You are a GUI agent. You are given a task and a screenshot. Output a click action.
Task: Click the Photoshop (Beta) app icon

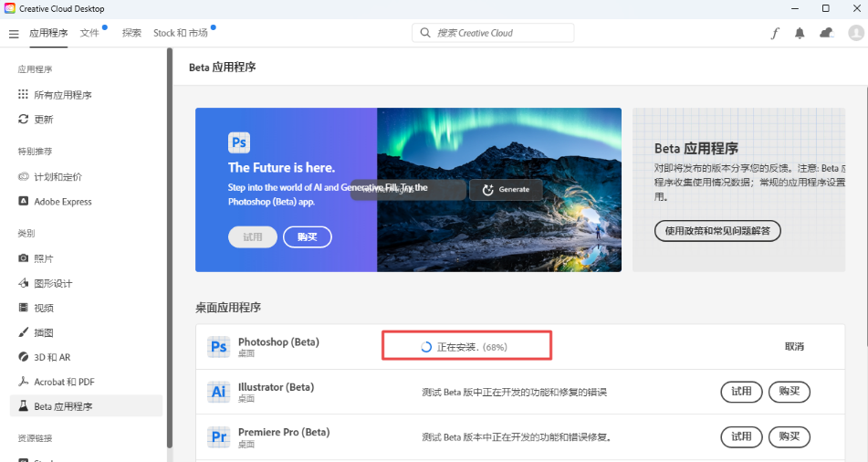[218, 347]
